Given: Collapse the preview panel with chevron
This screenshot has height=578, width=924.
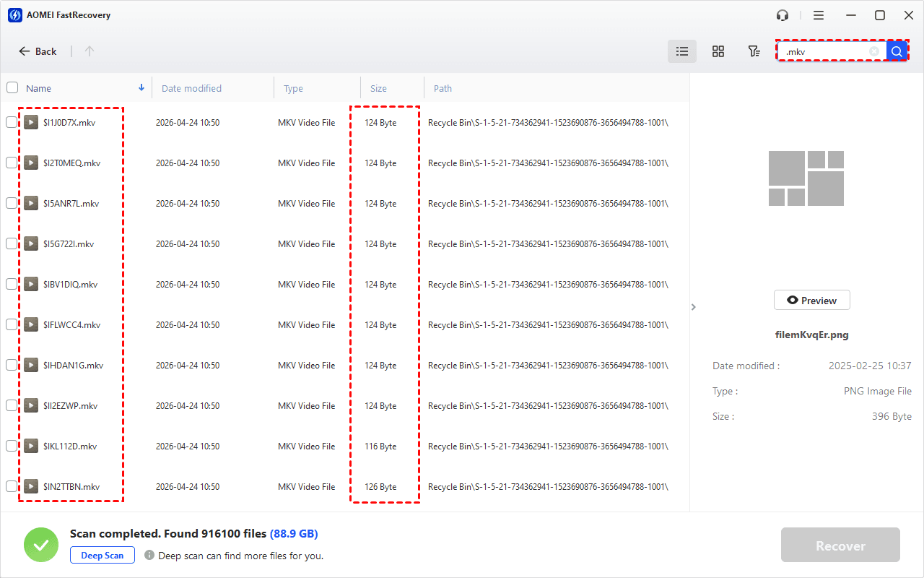Looking at the screenshot, I should click(693, 307).
